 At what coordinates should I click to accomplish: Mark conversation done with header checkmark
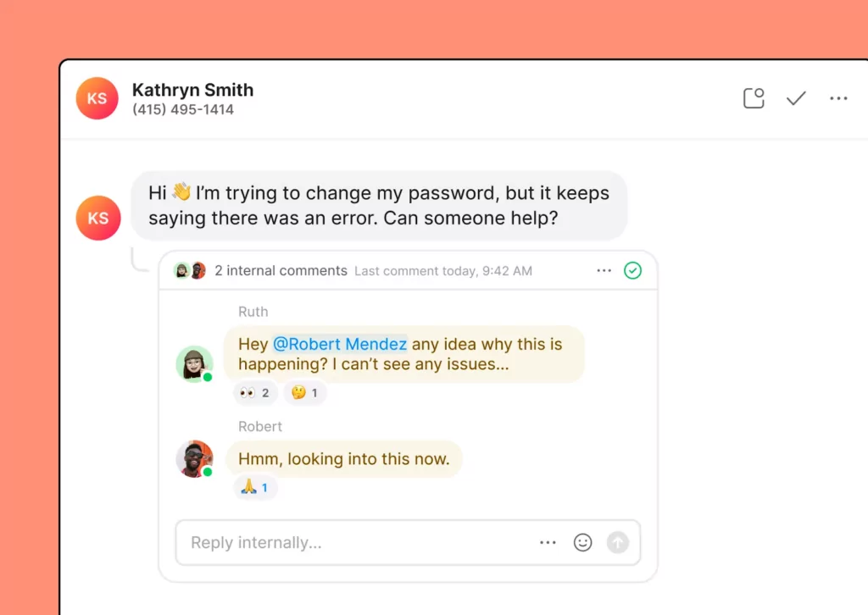click(x=796, y=98)
